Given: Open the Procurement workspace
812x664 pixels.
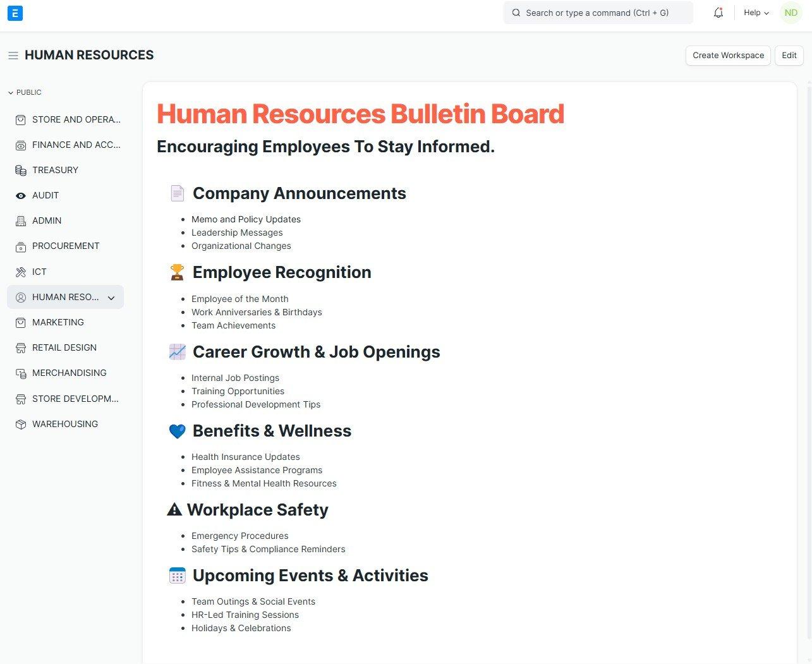Looking at the screenshot, I should (x=66, y=246).
